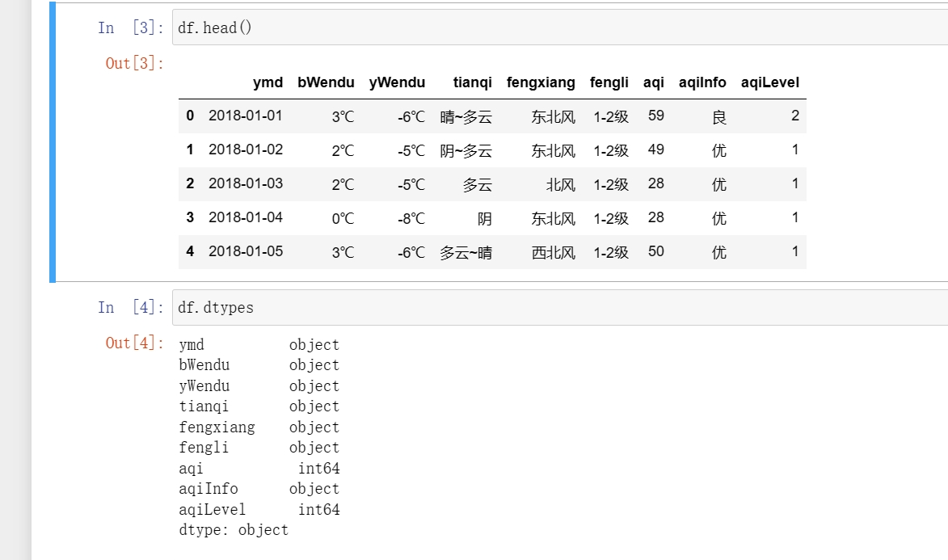Click the tianqi column header

[472, 82]
